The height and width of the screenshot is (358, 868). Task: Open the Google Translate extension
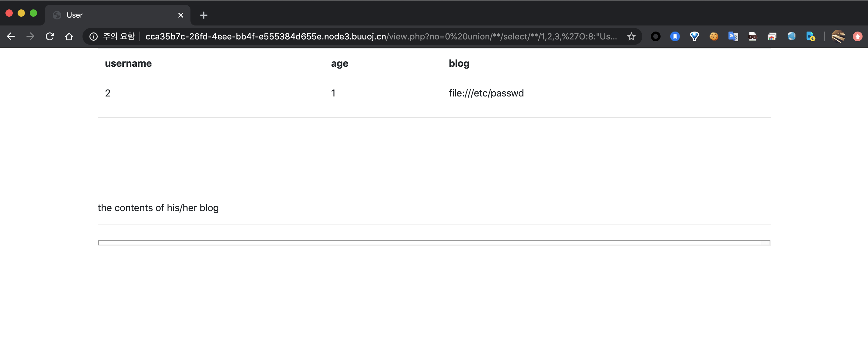[x=733, y=36]
